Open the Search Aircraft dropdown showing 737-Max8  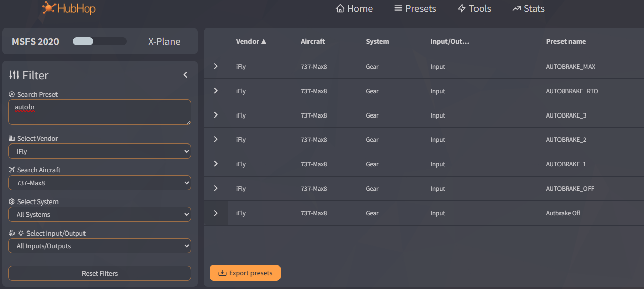tap(100, 183)
